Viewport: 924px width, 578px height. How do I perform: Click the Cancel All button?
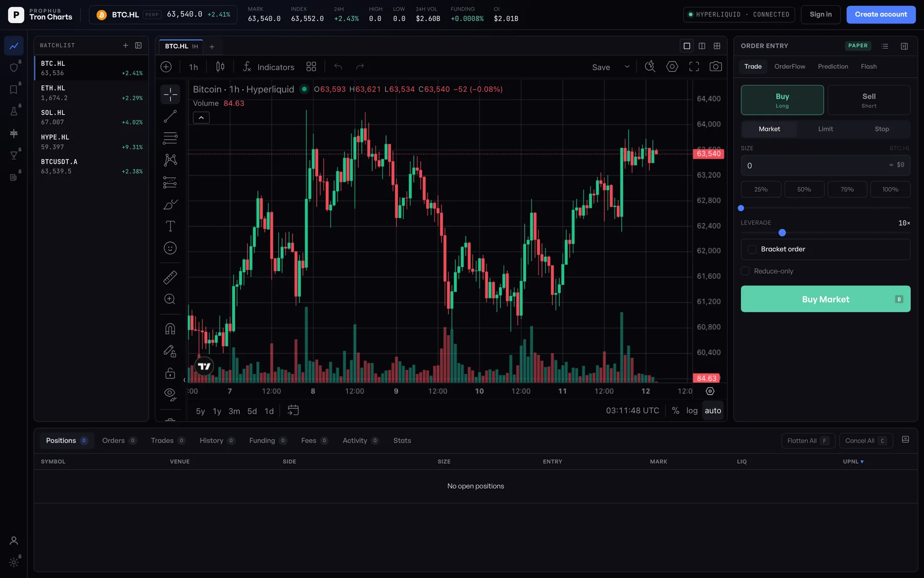pos(866,441)
